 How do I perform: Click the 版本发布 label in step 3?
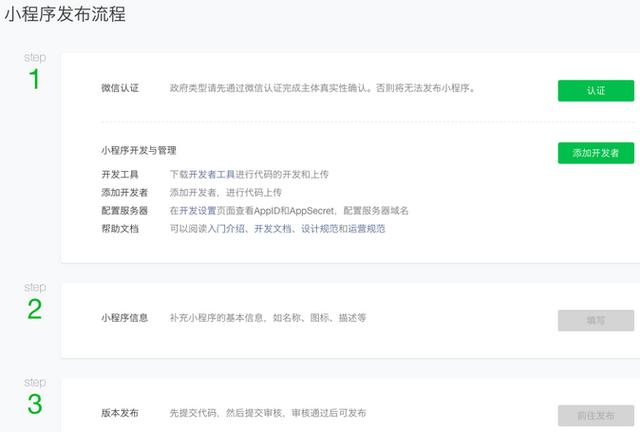pos(120,413)
